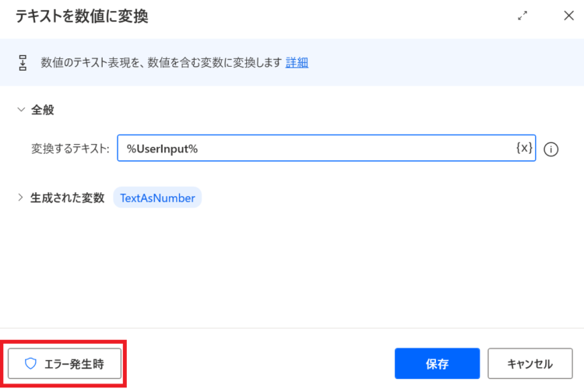Cancel changes with キャンセル
The width and height of the screenshot is (584, 392).
pyautogui.click(x=530, y=364)
